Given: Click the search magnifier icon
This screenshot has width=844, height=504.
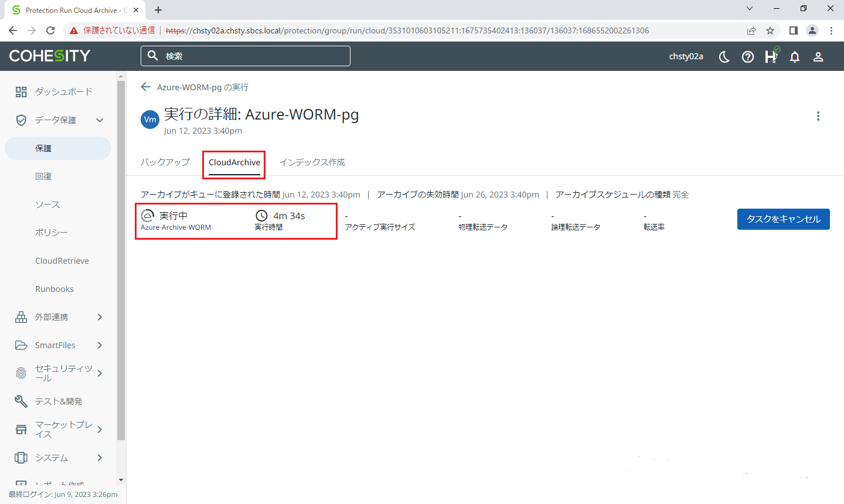Looking at the screenshot, I should (x=153, y=56).
